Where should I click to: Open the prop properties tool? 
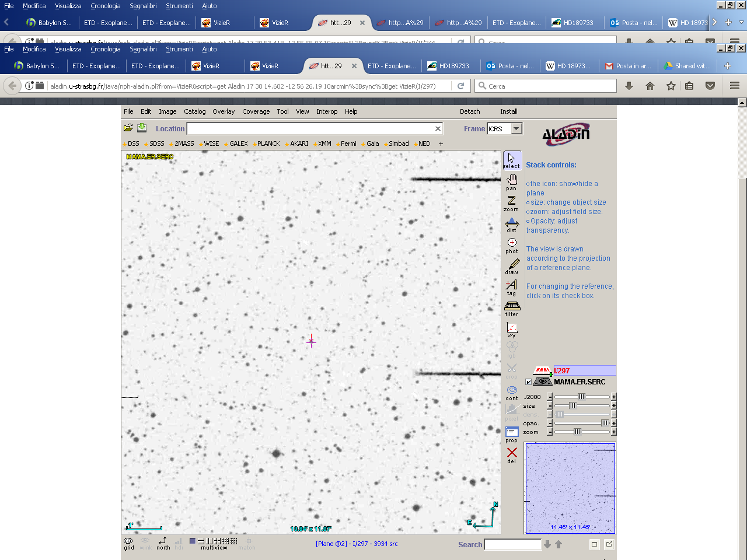click(x=512, y=435)
